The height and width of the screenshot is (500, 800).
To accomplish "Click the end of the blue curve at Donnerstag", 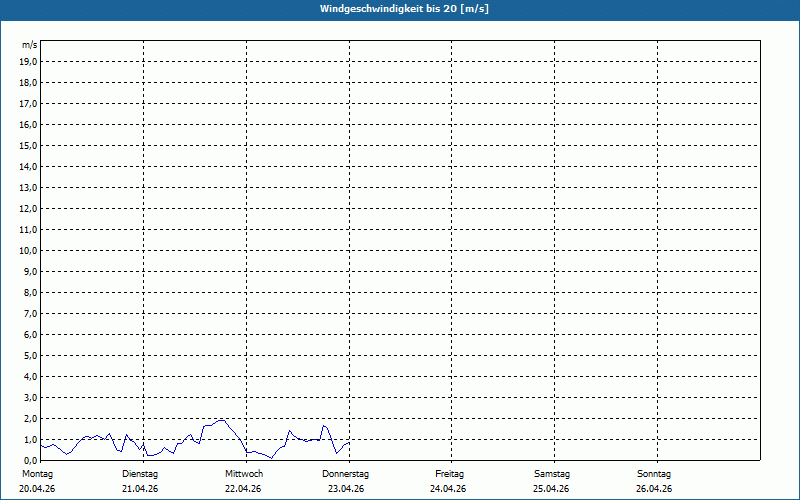I will [348, 442].
